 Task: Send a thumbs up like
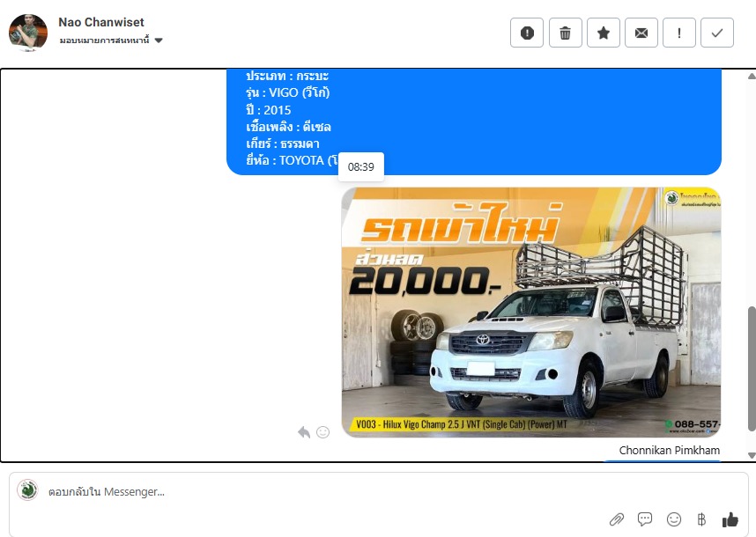coord(730,519)
